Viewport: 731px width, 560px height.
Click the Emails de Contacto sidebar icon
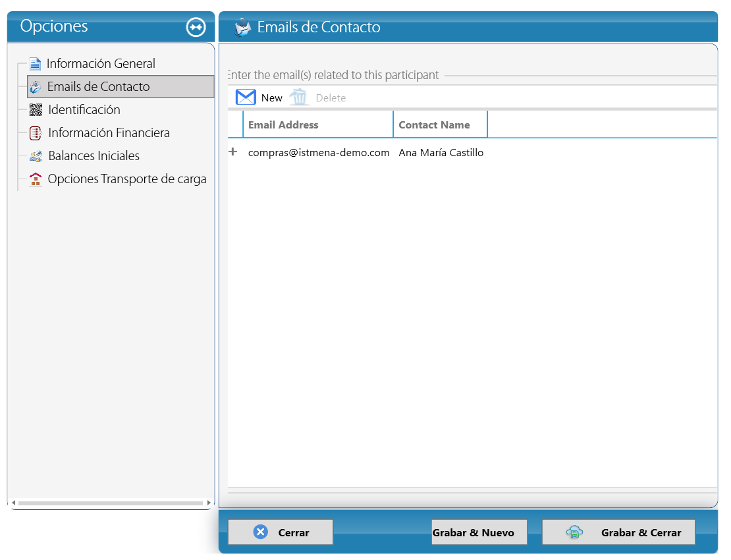tap(36, 87)
